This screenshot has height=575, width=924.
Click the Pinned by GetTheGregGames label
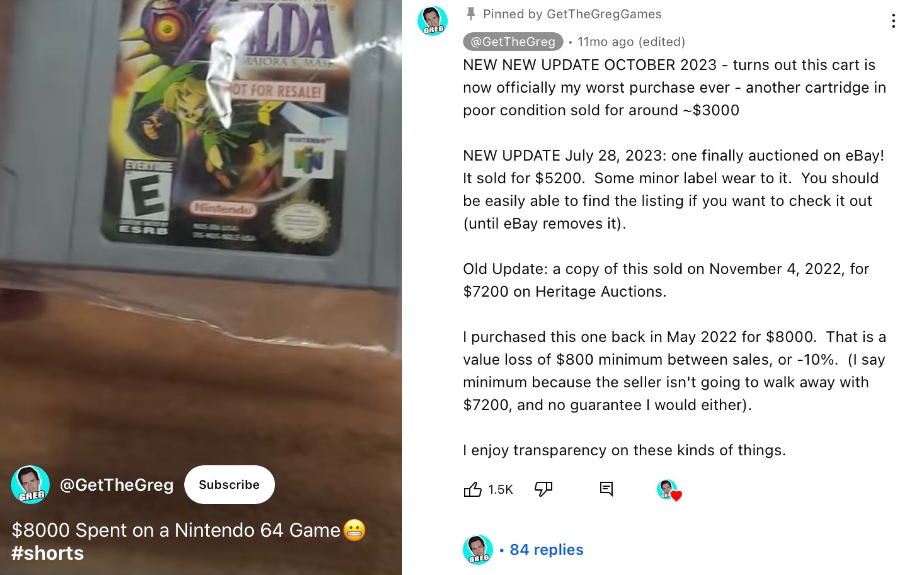(572, 14)
